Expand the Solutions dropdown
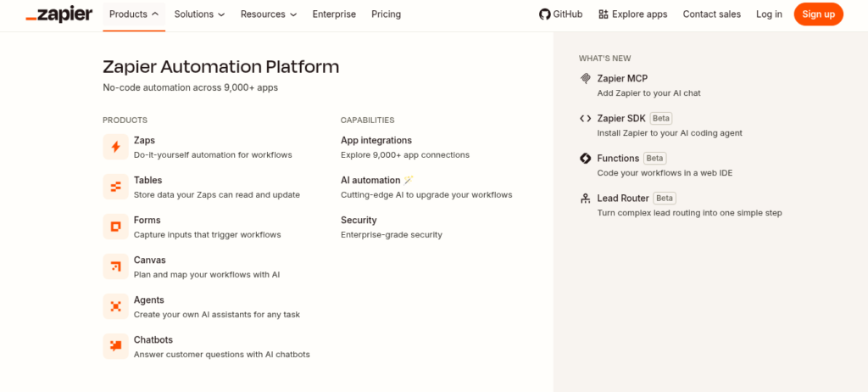 point(200,14)
